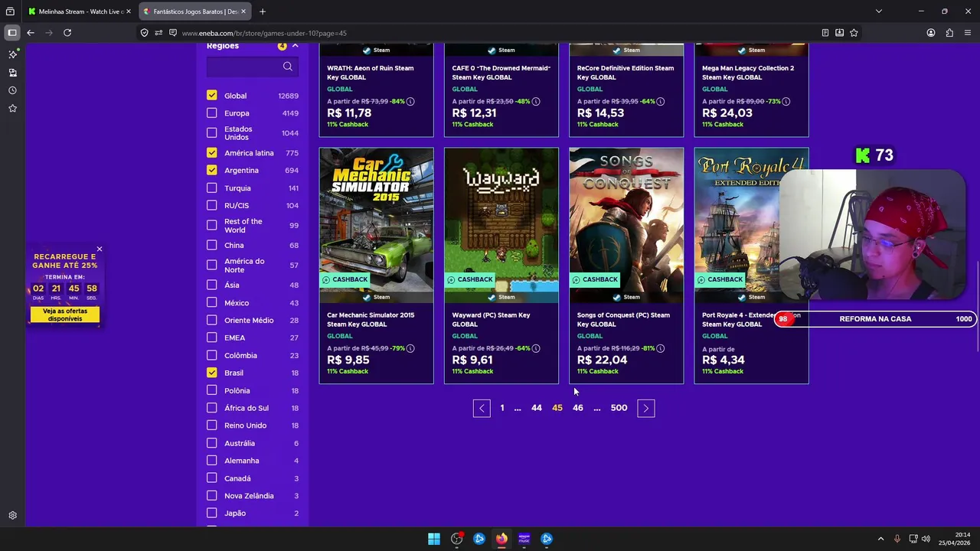Viewport: 980px width, 551px height.
Task: Open Songs of Conquest Steam Key link
Action: pos(623,319)
